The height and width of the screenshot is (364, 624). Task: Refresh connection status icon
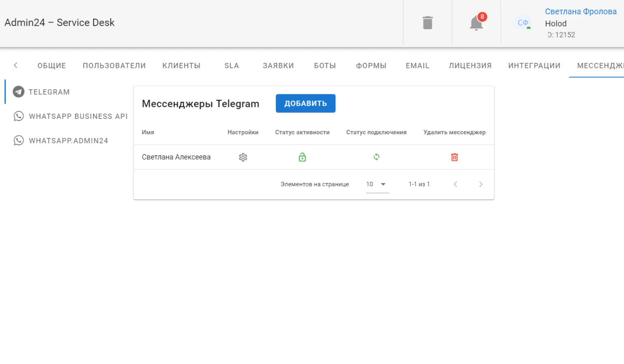[376, 157]
